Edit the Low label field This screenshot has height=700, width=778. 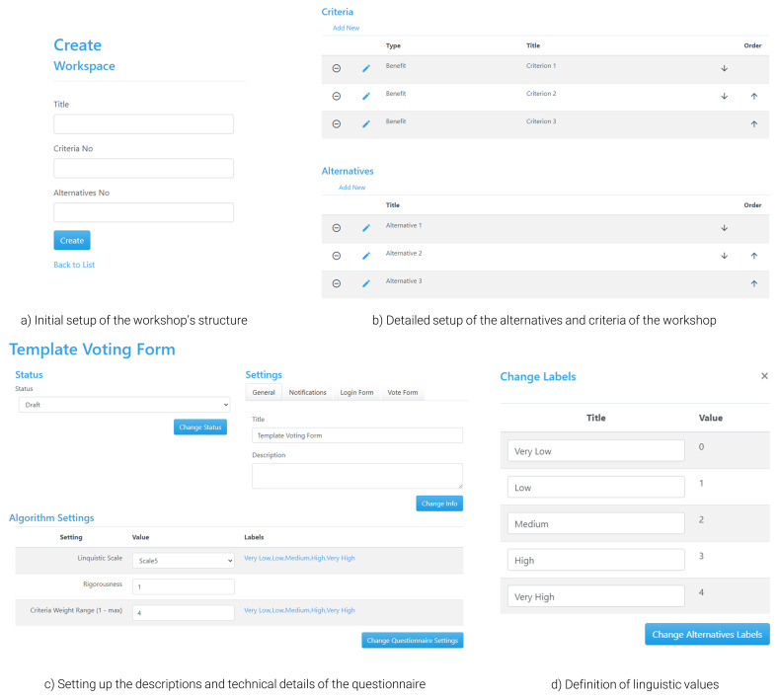[596, 488]
